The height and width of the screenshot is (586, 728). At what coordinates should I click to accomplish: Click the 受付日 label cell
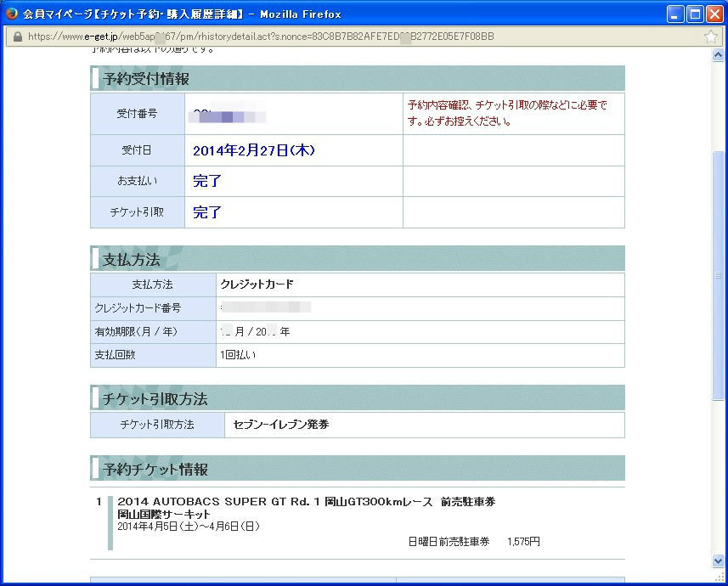(138, 150)
